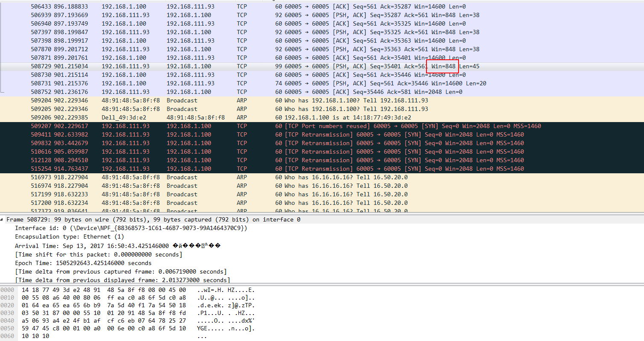Select hex dump row at offset 0030

point(128,313)
